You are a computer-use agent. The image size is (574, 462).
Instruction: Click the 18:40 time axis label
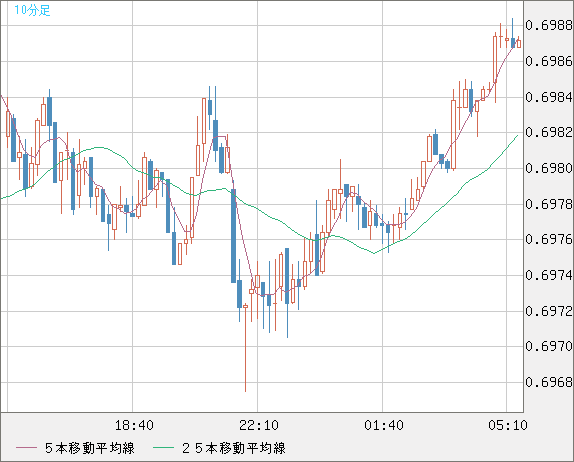134,425
